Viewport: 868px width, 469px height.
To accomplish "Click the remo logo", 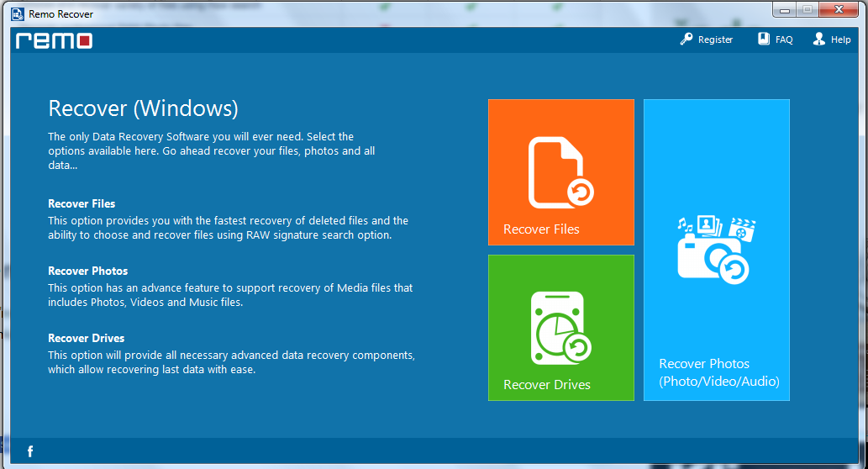I will (x=54, y=40).
